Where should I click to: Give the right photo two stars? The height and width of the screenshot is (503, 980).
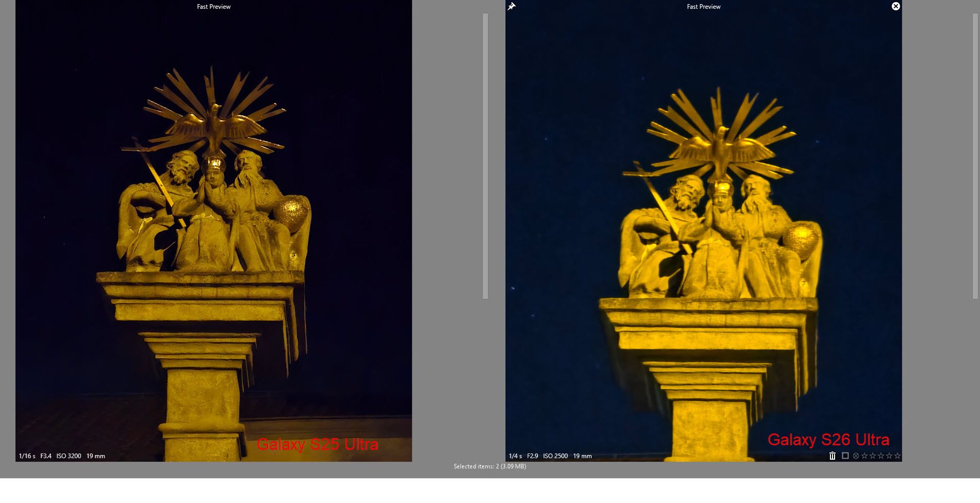[x=872, y=456]
